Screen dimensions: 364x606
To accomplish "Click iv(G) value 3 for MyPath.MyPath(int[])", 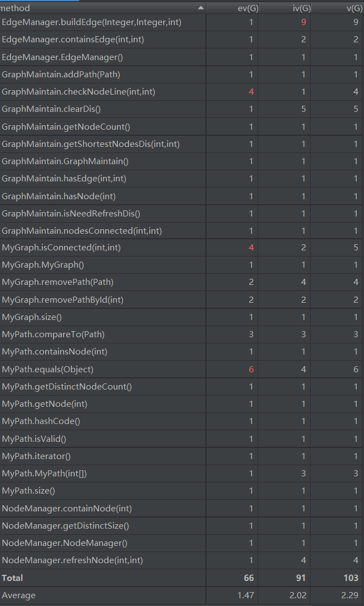I will click(303, 474).
